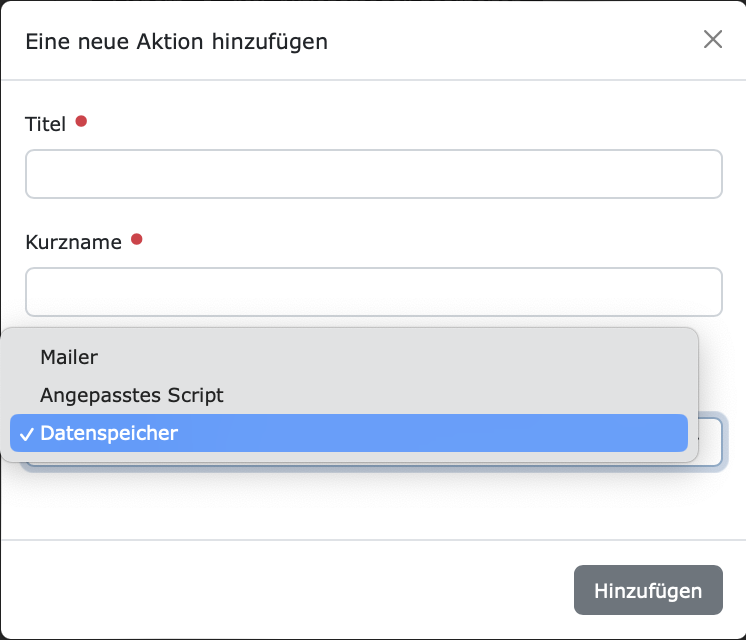Click the Kurzname field label
This screenshot has width=746, height=640.
(73, 242)
